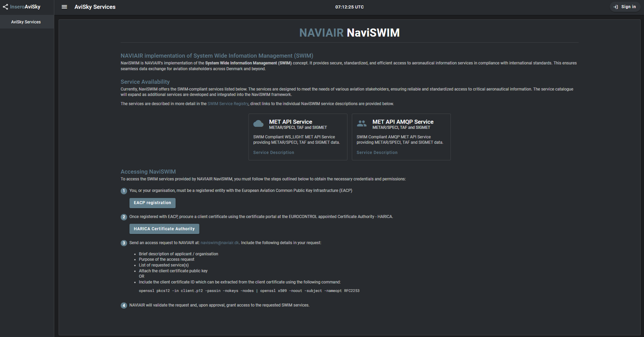Viewport: 644px width, 337px height.
Task: Click the step 1 number badge
Action: tap(124, 191)
